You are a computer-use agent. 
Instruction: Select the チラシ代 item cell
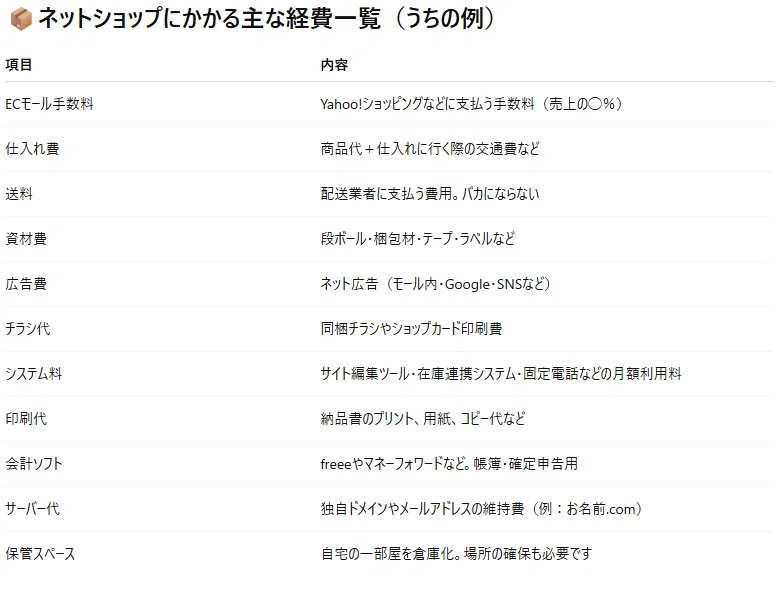28,329
